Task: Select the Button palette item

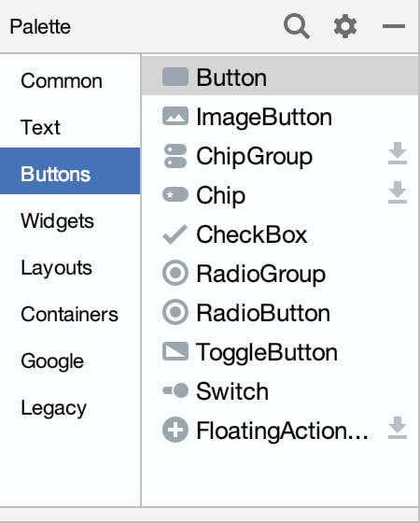Action: [279, 78]
